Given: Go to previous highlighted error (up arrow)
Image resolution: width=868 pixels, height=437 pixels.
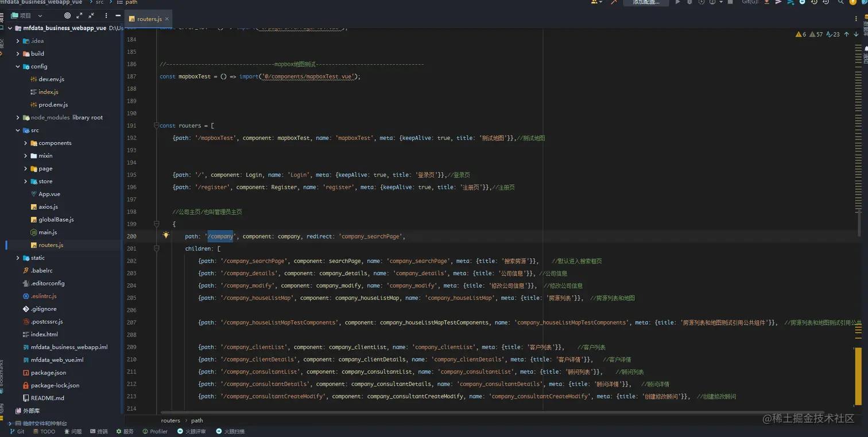Looking at the screenshot, I should 846,34.
